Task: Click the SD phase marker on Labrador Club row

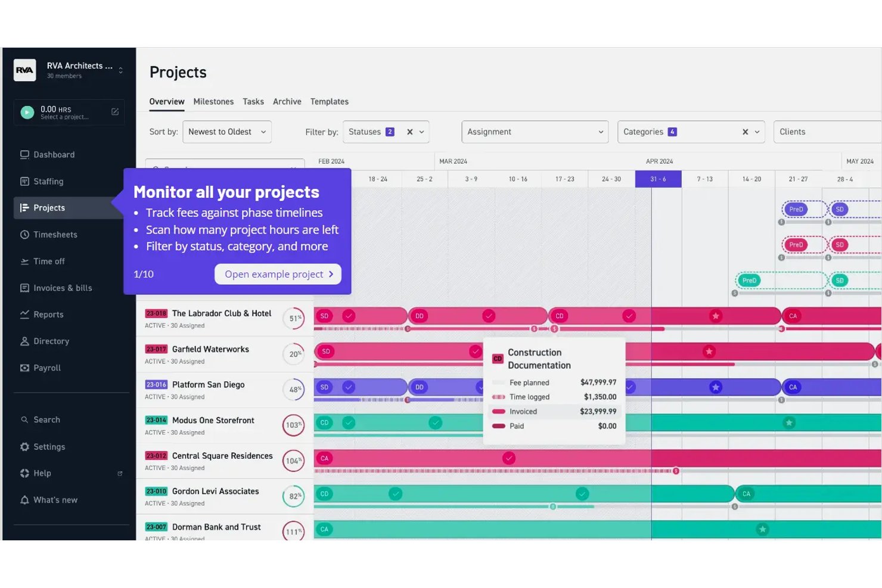Action: (x=324, y=316)
